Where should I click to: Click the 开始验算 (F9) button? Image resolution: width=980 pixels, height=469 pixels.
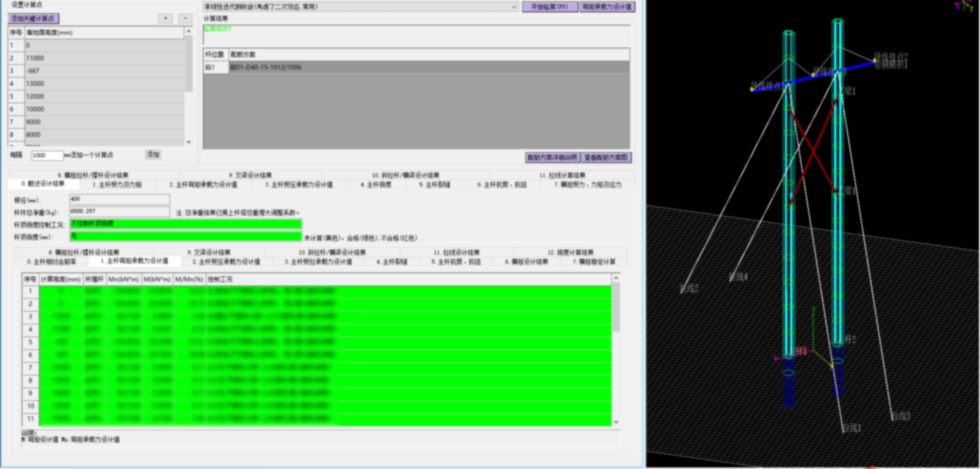[x=549, y=7]
